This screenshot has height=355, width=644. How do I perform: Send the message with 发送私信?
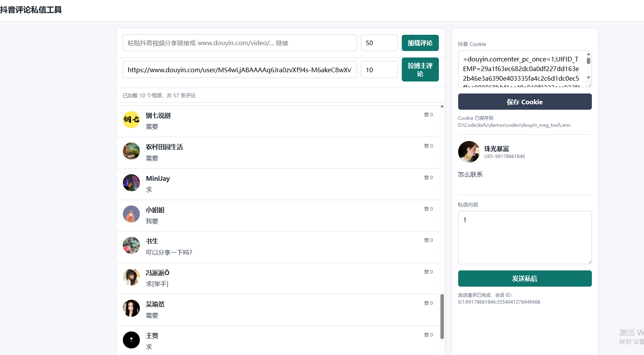pyautogui.click(x=525, y=279)
